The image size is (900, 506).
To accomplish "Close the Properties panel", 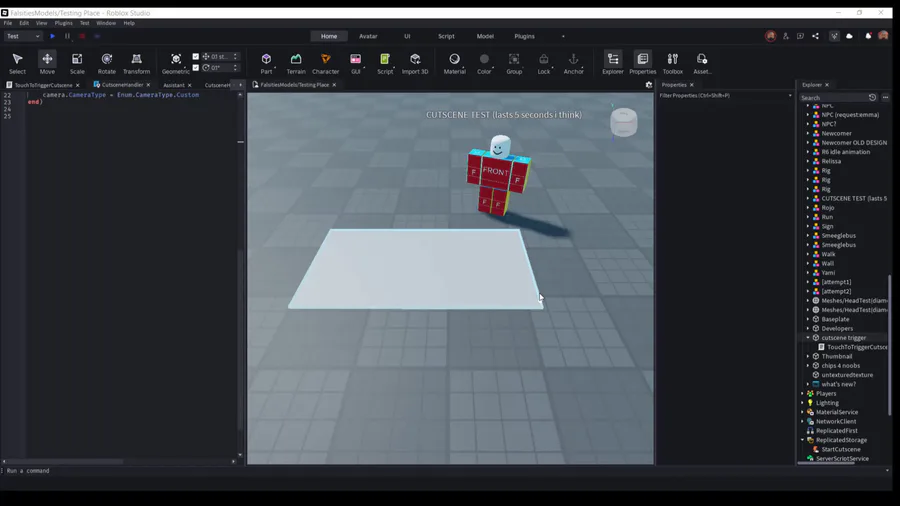I will click(692, 85).
